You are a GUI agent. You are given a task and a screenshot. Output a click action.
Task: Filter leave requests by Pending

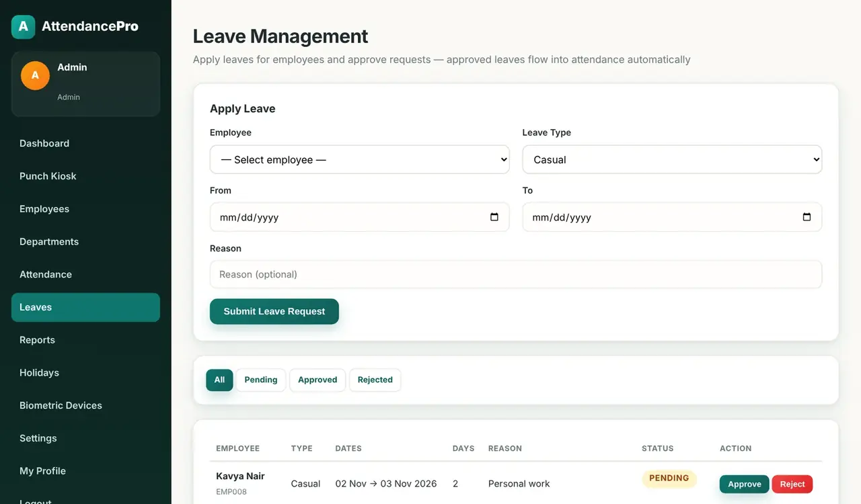click(261, 380)
